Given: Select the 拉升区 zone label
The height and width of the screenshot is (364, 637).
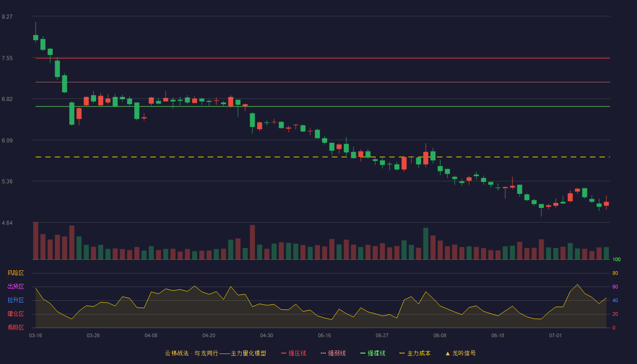Looking at the screenshot, I should coord(15,300).
